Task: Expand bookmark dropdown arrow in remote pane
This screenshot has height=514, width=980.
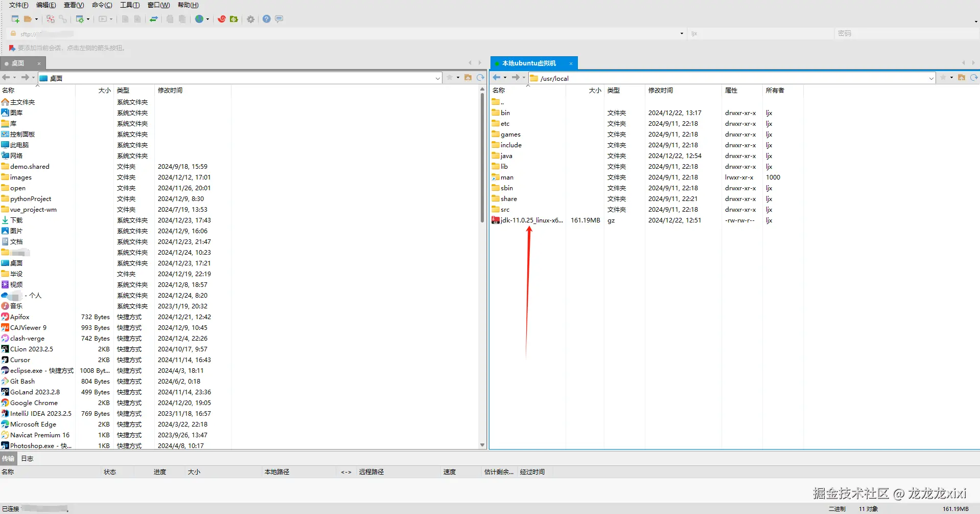Action: tap(951, 78)
